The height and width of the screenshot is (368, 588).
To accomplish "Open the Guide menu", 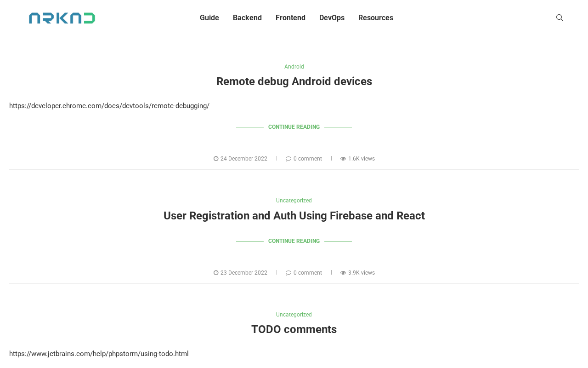I will [x=209, y=18].
